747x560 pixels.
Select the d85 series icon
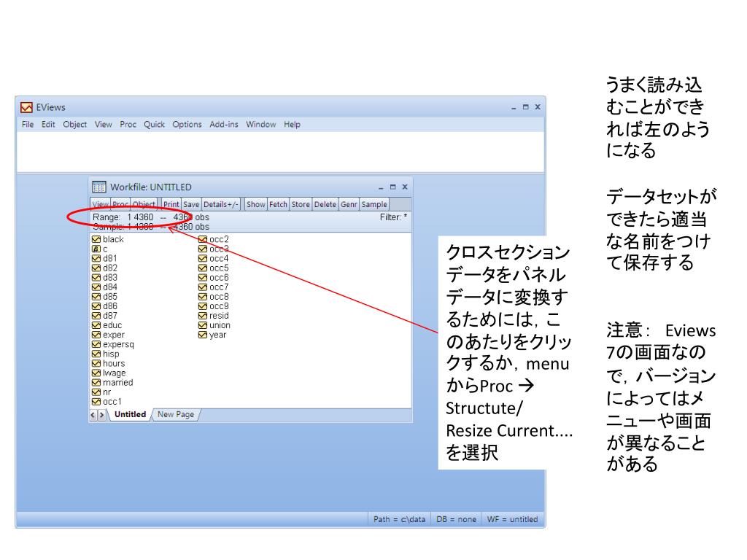pyautogui.click(x=96, y=297)
